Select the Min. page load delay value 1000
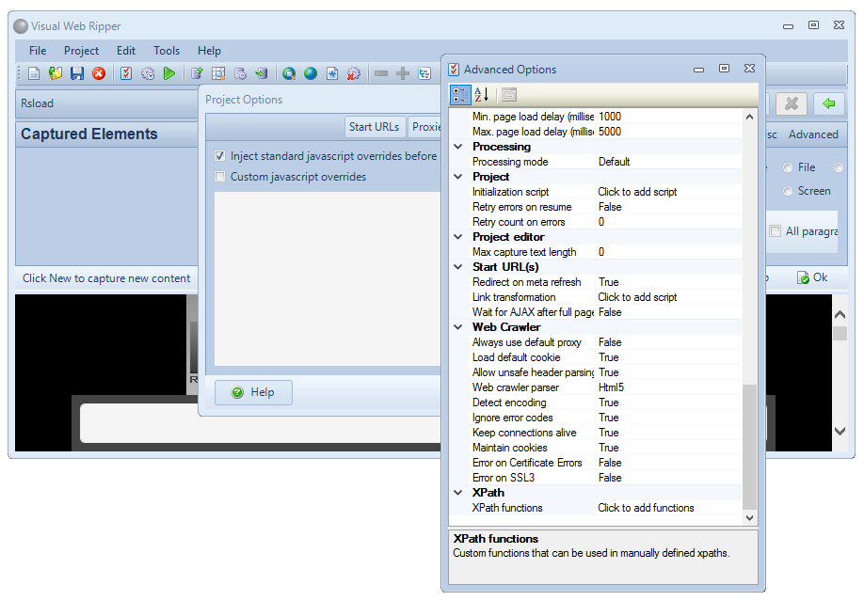 668,117
